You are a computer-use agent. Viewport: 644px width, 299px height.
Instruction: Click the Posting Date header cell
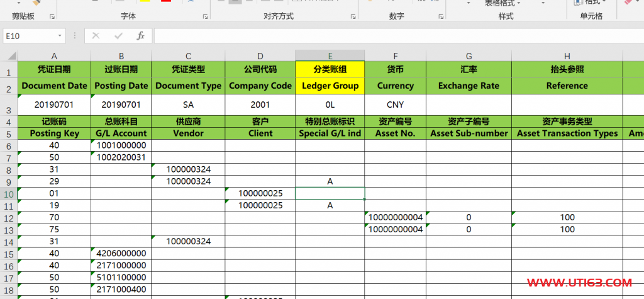click(x=121, y=86)
